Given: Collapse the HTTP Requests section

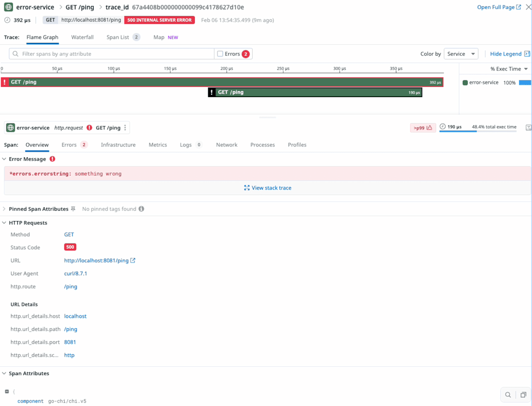Looking at the screenshot, I should [4, 223].
